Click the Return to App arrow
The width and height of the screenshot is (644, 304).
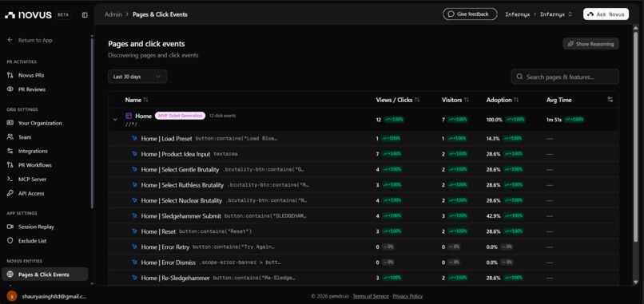tap(10, 40)
